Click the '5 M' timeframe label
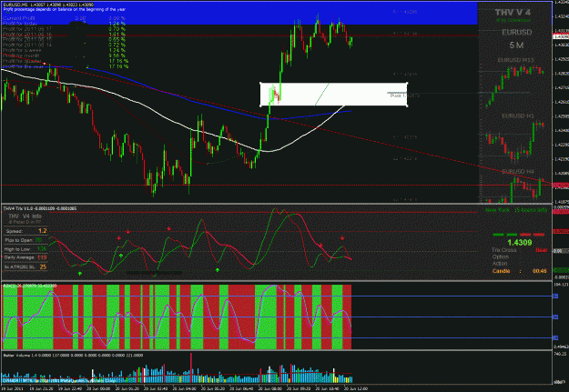Image resolution: width=569 pixels, height=392 pixels. click(x=516, y=45)
